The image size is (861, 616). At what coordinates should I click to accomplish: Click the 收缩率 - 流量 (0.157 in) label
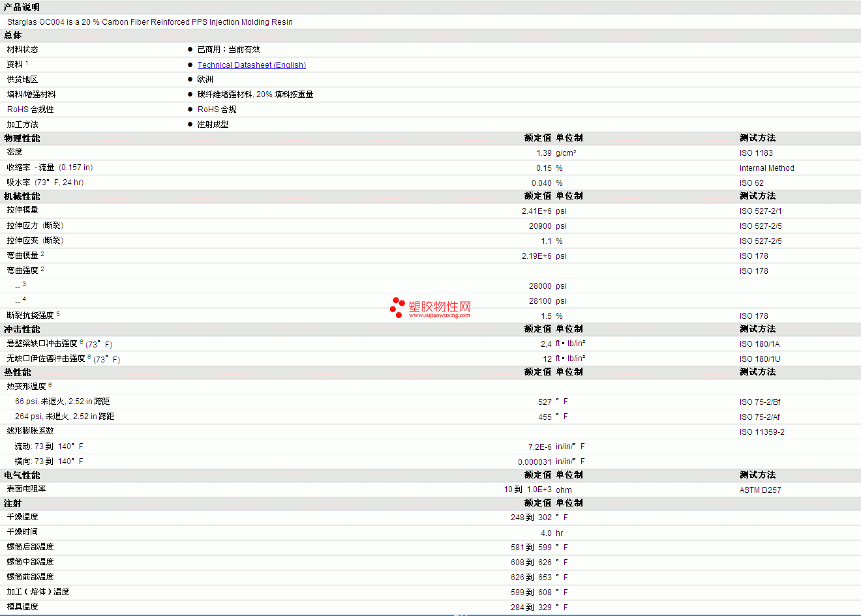coord(50,168)
